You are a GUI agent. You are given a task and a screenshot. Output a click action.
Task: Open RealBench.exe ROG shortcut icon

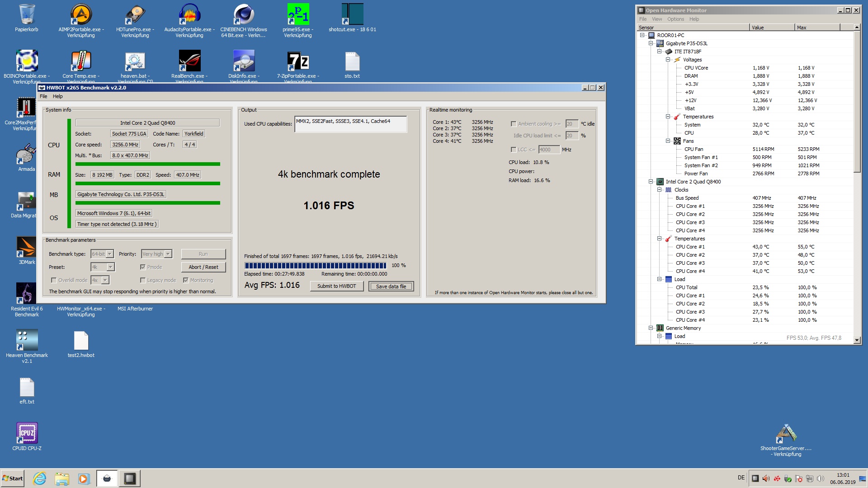pos(189,61)
